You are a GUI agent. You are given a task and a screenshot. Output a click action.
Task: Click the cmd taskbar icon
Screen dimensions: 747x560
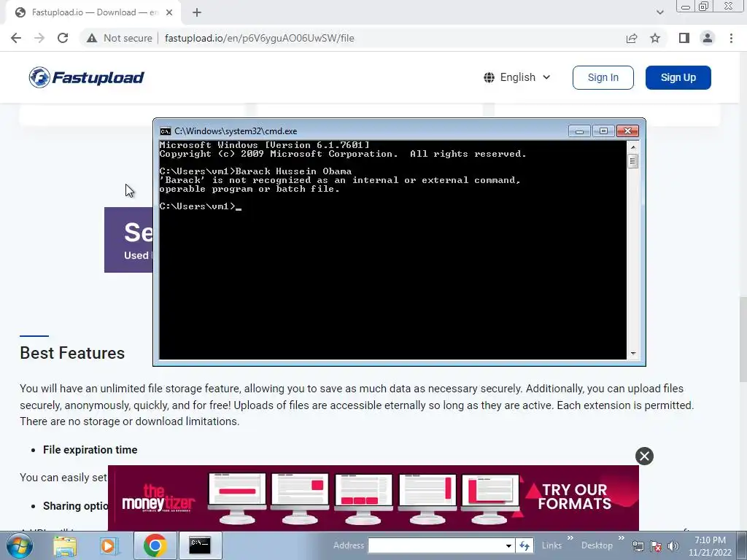tap(200, 545)
